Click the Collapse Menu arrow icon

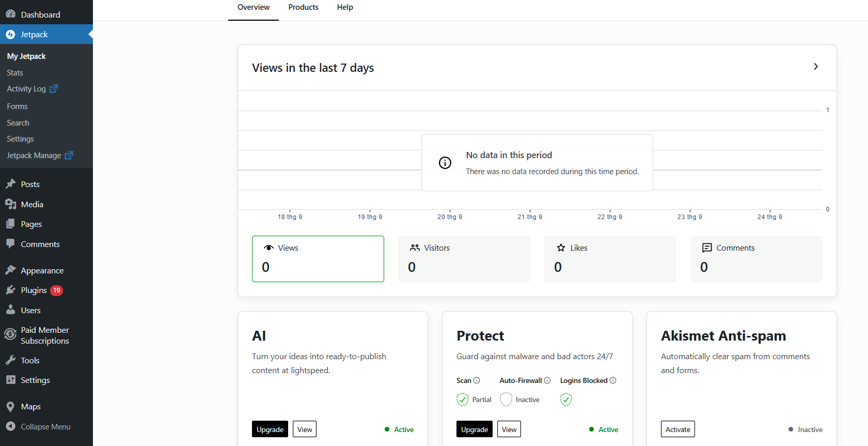(10, 426)
